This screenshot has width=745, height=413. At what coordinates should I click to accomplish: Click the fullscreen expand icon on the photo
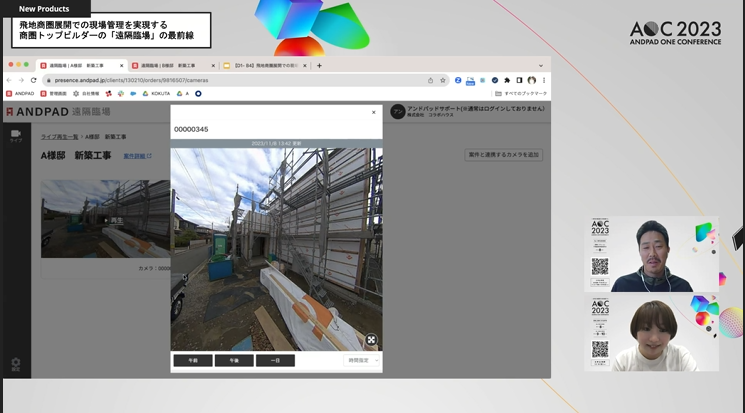(371, 339)
